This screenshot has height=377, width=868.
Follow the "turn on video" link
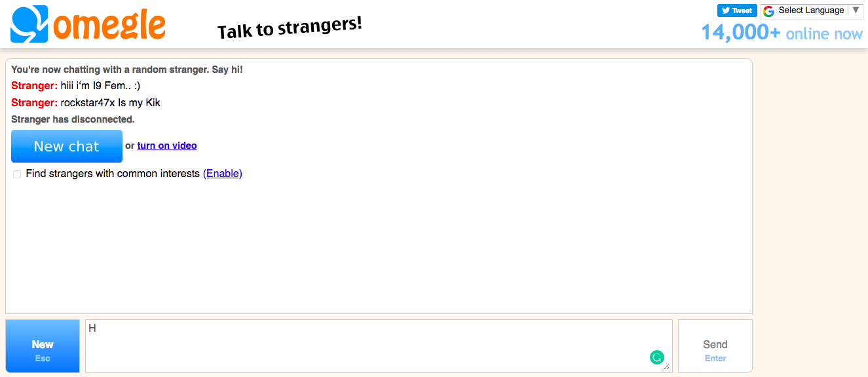click(167, 146)
